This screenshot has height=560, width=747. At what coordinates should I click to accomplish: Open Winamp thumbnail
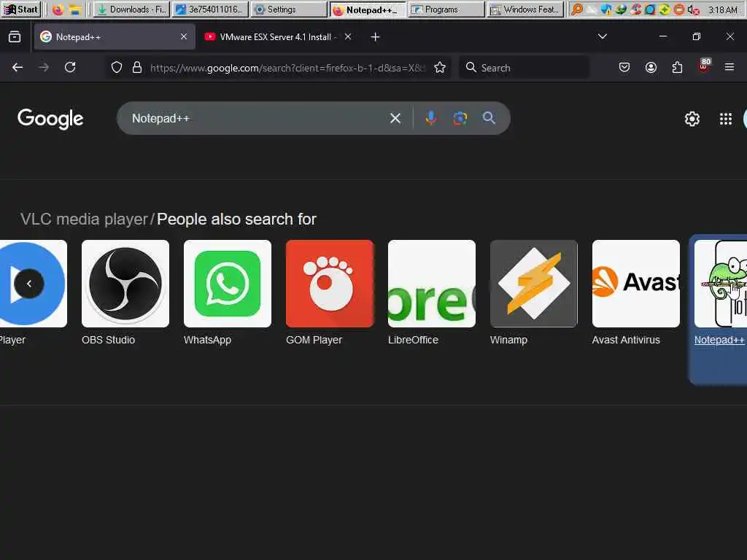click(x=533, y=284)
